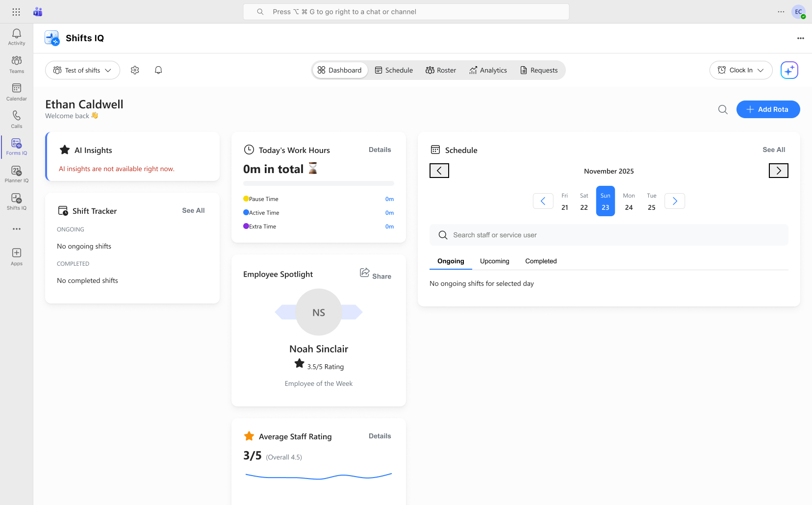Select Sun 23 in date strip
Image resolution: width=812 pixels, height=505 pixels.
606,201
